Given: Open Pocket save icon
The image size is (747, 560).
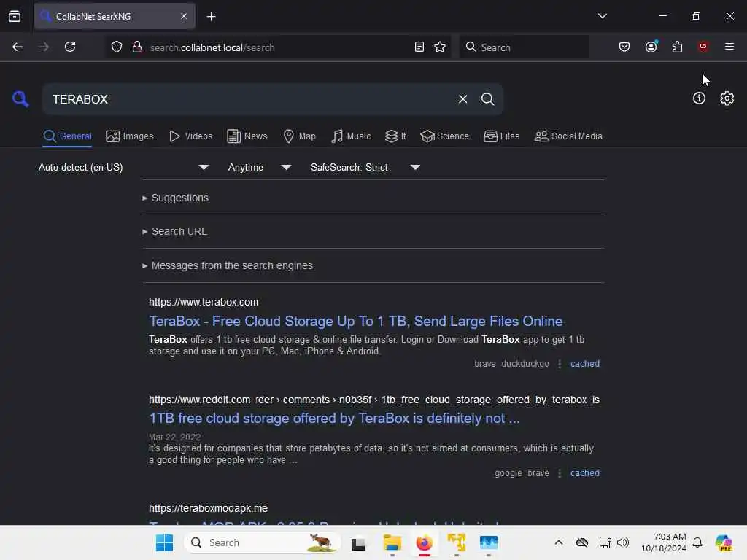Looking at the screenshot, I should pyautogui.click(x=624, y=47).
